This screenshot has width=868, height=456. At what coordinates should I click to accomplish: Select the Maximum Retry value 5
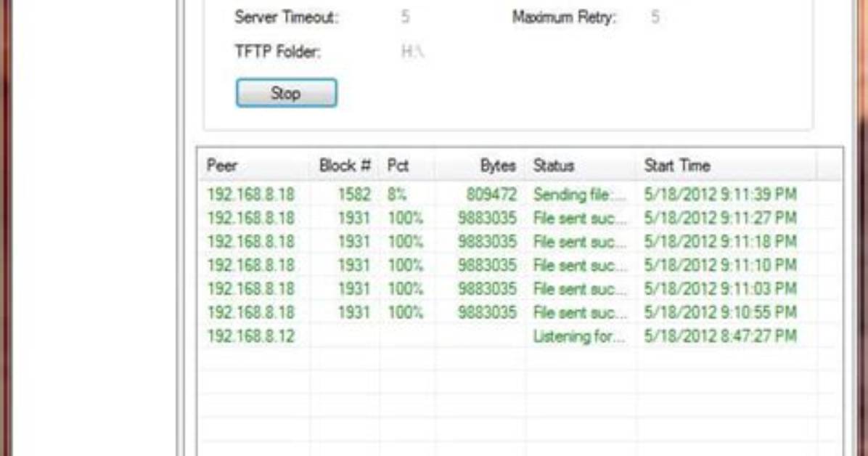(x=655, y=17)
